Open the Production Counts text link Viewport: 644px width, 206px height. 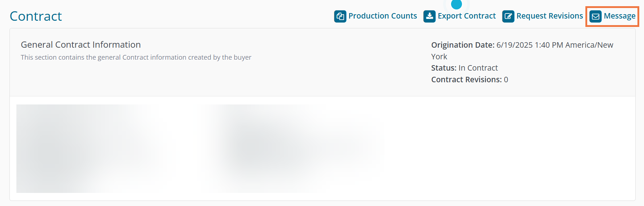[x=383, y=16]
